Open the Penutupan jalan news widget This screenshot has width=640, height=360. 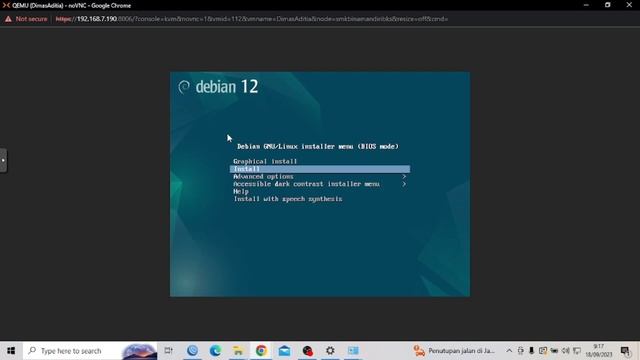[x=454, y=351]
